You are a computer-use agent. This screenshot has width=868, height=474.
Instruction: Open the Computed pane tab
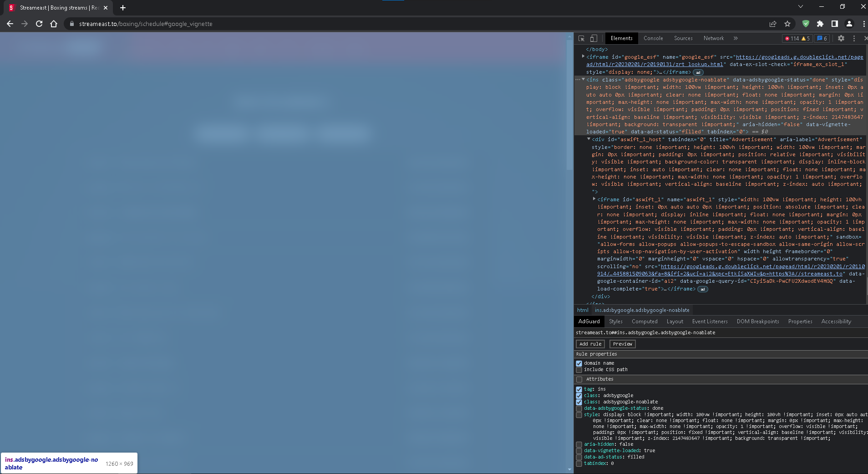pyautogui.click(x=645, y=321)
